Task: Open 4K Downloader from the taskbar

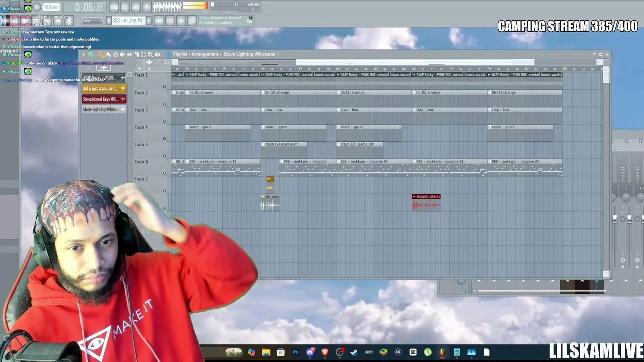Action: tap(398, 352)
